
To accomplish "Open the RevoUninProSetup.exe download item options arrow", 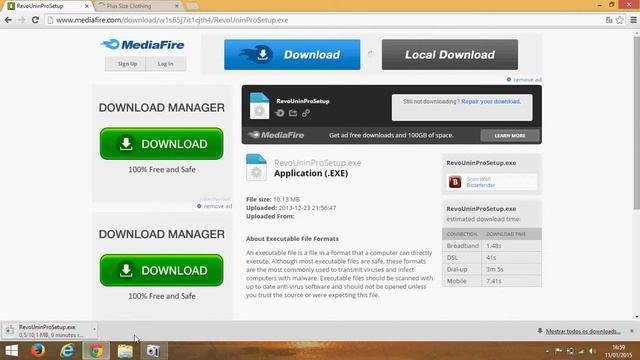I will click(x=94, y=329).
